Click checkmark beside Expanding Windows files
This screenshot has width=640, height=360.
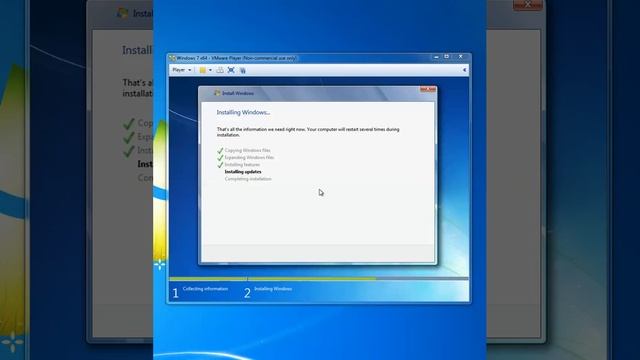220,158
